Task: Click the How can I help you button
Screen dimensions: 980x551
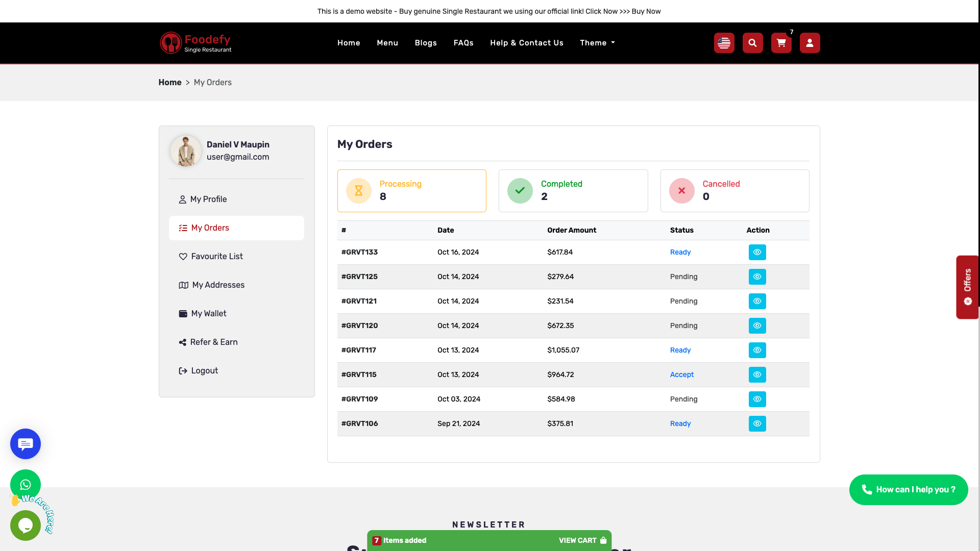Action: point(908,489)
